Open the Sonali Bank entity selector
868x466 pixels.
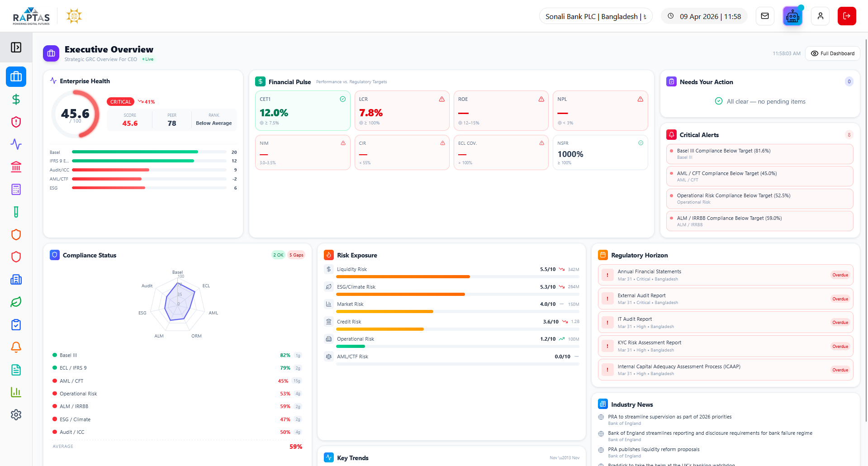click(x=595, y=16)
